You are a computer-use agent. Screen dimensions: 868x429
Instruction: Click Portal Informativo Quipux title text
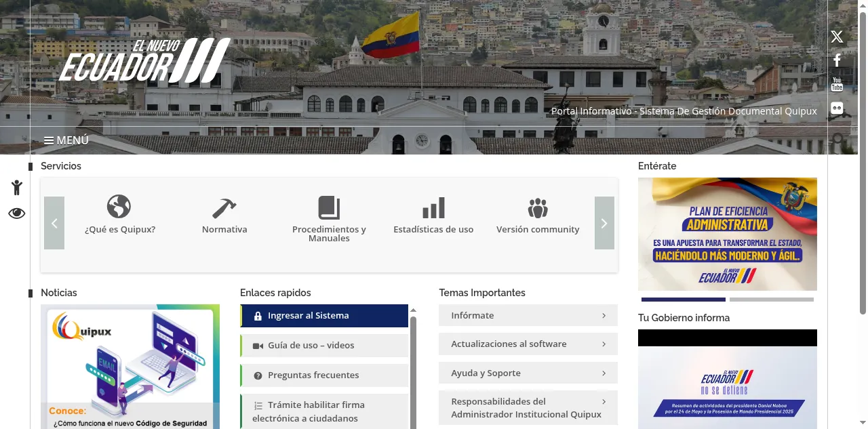coord(684,111)
